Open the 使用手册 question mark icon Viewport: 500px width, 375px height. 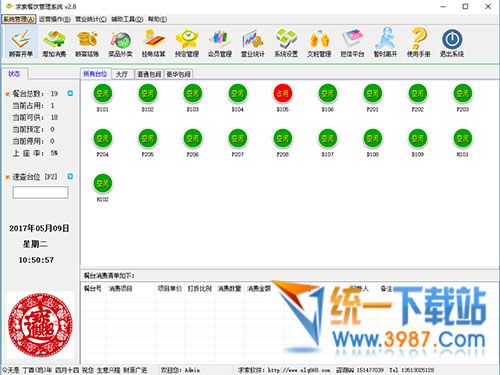pyautogui.click(x=419, y=42)
